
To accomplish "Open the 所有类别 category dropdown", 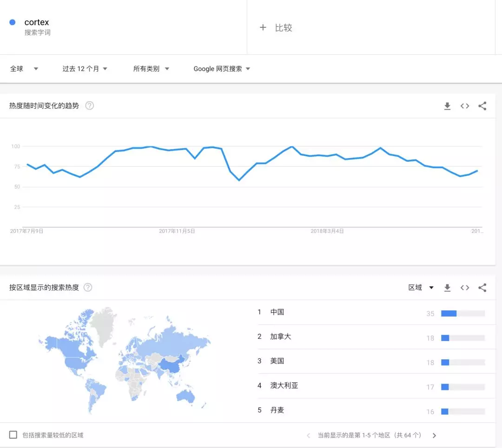I will pyautogui.click(x=151, y=69).
